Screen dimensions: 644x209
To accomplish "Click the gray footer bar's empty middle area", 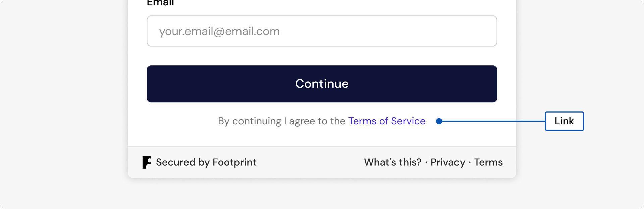I will click(310, 162).
